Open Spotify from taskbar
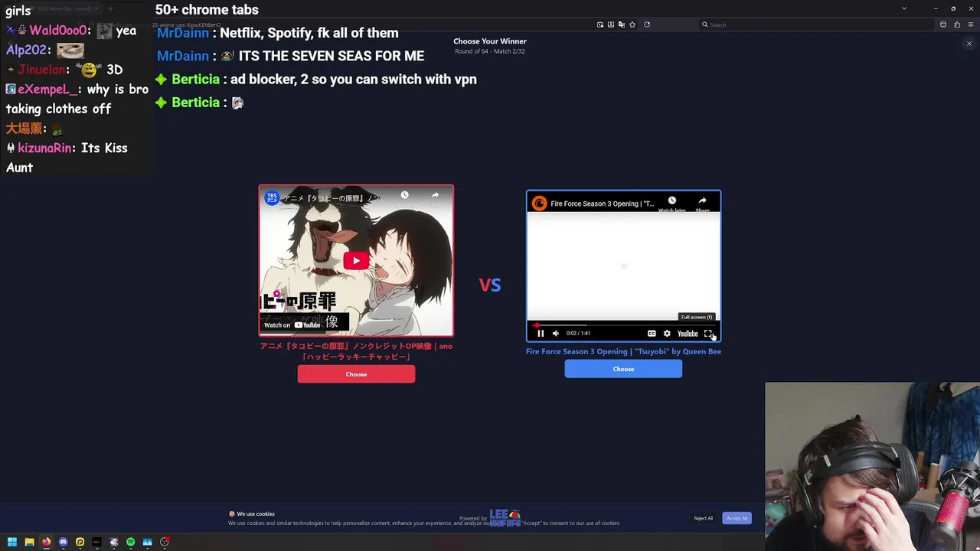This screenshot has height=551, width=980. click(130, 542)
